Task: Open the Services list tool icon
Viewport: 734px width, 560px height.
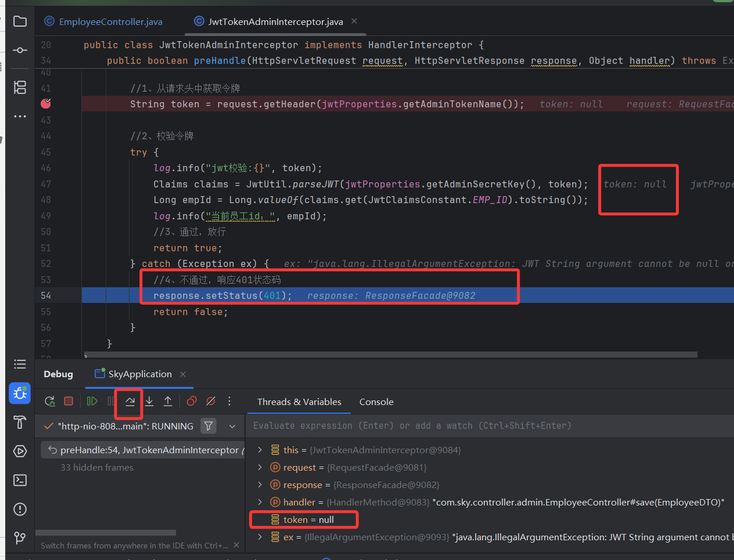Action: pos(20,364)
